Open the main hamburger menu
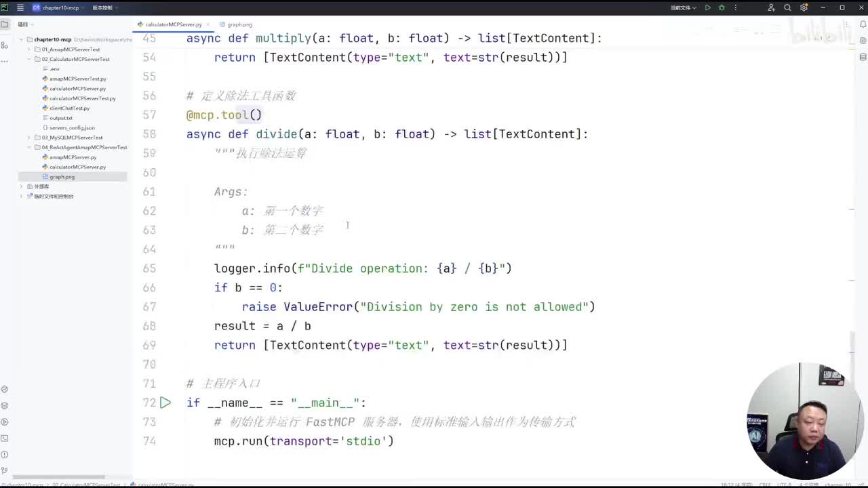Screen dimensions: 868x488 20,7
